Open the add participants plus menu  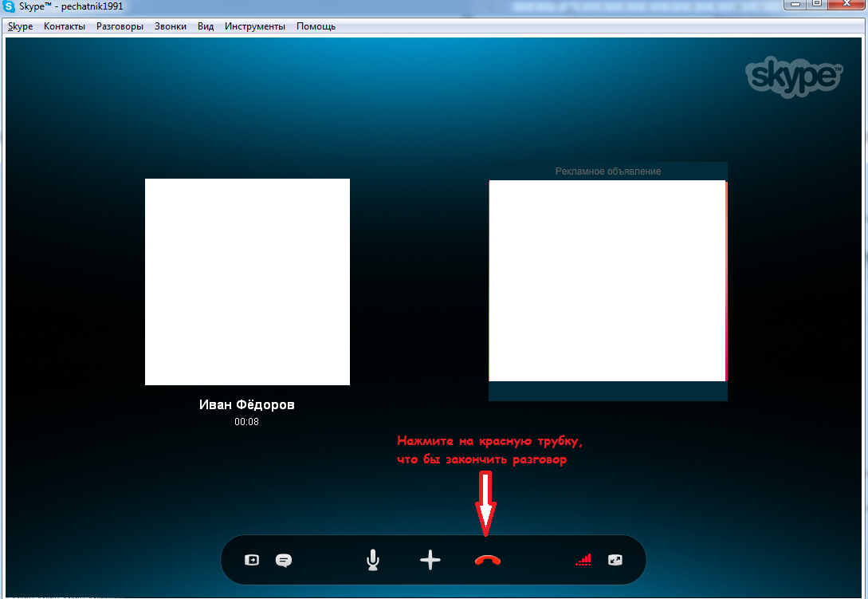(430, 560)
